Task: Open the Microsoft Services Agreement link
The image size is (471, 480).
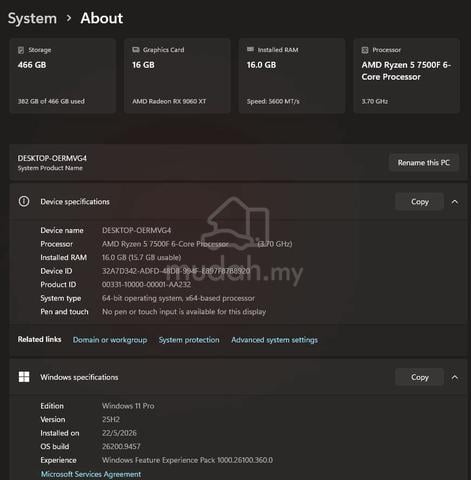Action: point(91,474)
